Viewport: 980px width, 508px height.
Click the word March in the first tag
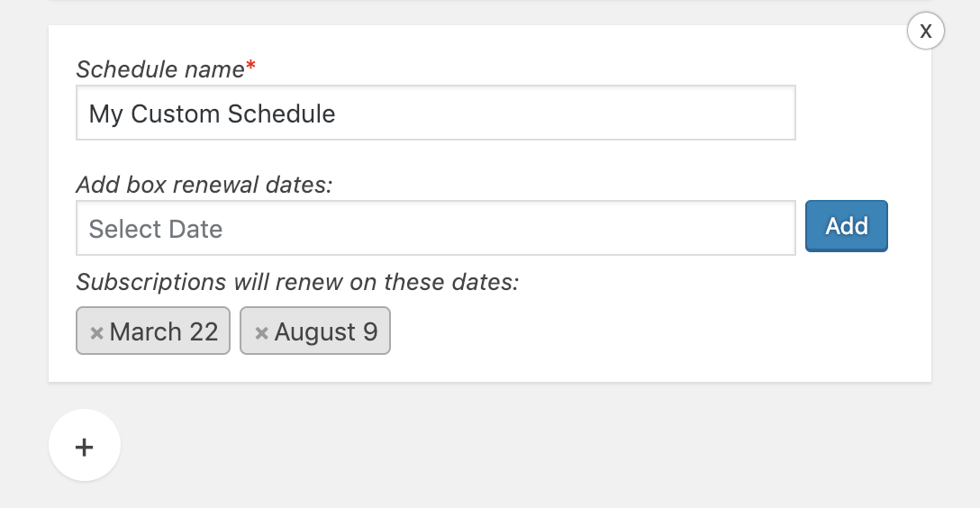point(146,331)
